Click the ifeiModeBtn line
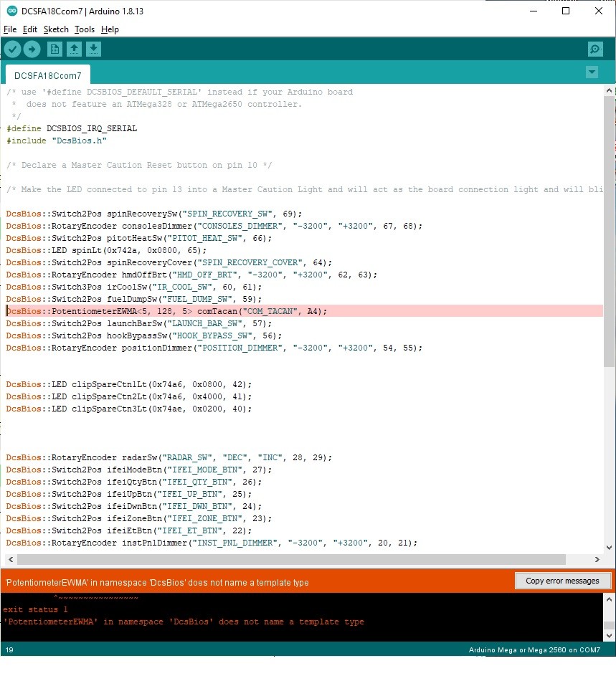This screenshot has height=676, width=616. [x=139, y=470]
